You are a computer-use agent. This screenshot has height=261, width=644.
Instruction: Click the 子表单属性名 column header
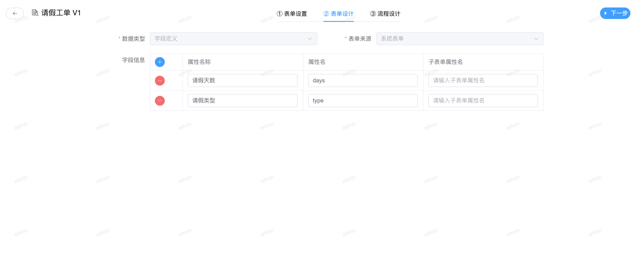(x=445, y=62)
